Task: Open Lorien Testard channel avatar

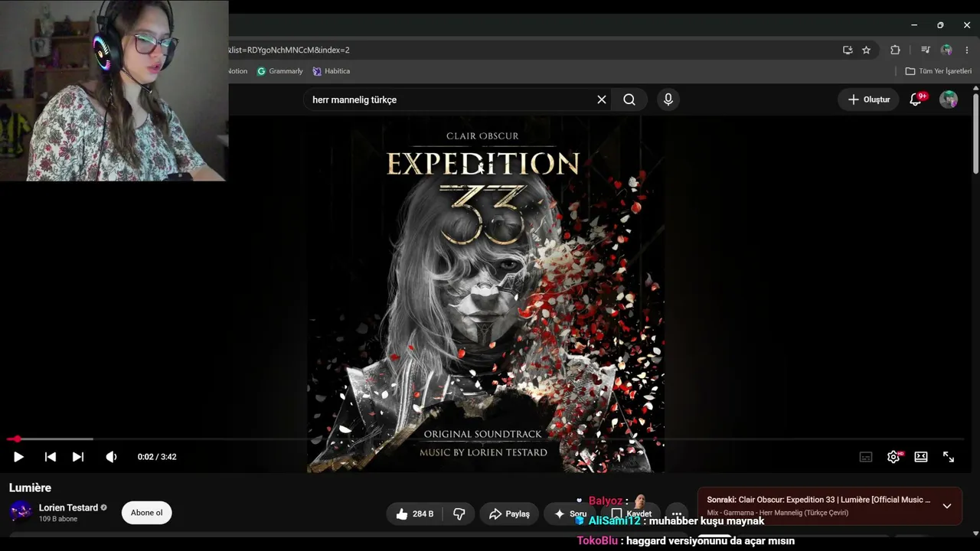Action: [x=21, y=513]
